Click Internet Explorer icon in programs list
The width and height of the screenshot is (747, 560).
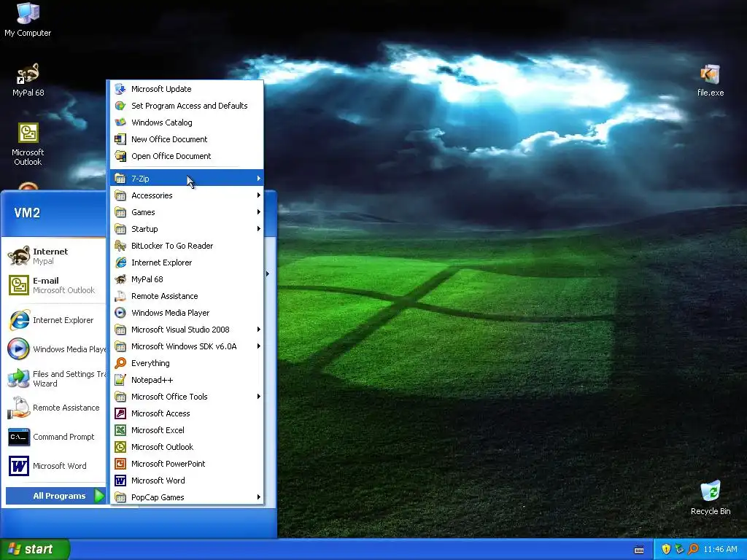pyautogui.click(x=120, y=262)
